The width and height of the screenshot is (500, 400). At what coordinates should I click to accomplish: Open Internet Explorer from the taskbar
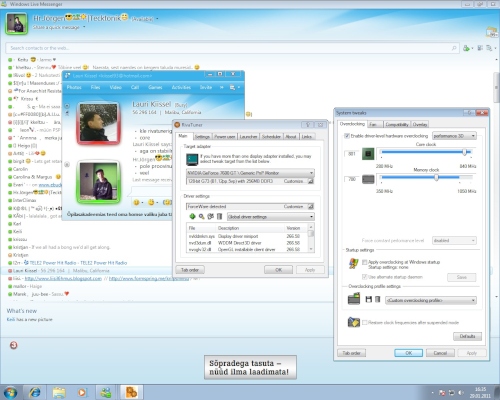35,392
